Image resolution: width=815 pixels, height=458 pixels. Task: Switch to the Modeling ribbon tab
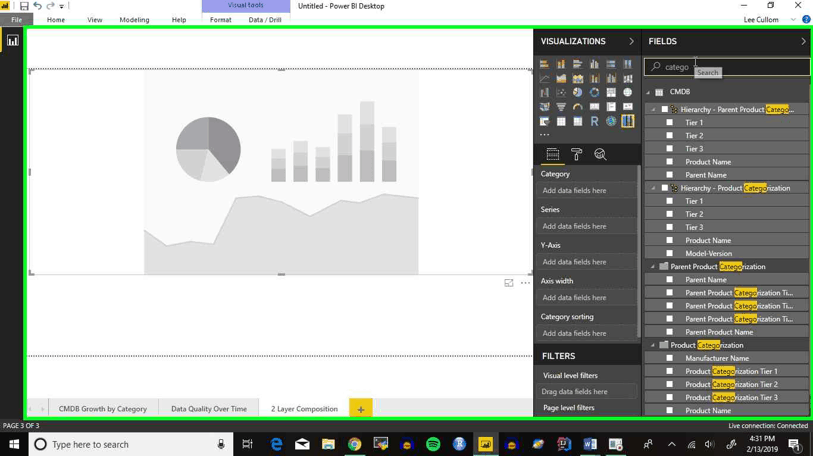click(x=134, y=20)
